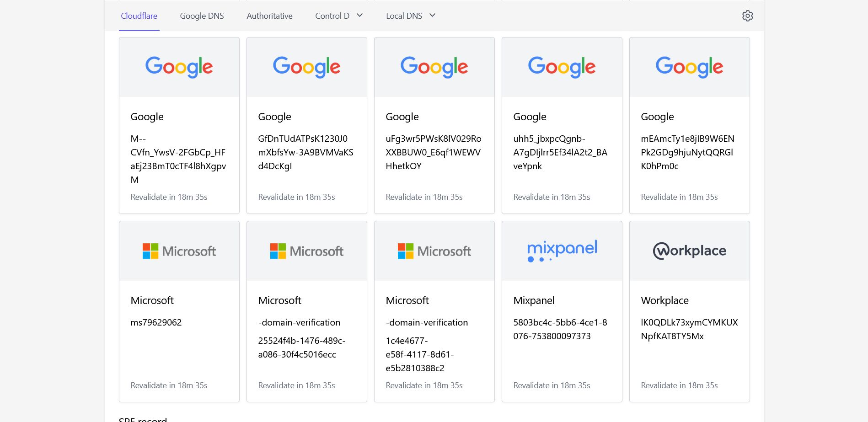Click -domain-verification text on the 25524f4b card

coord(299,322)
